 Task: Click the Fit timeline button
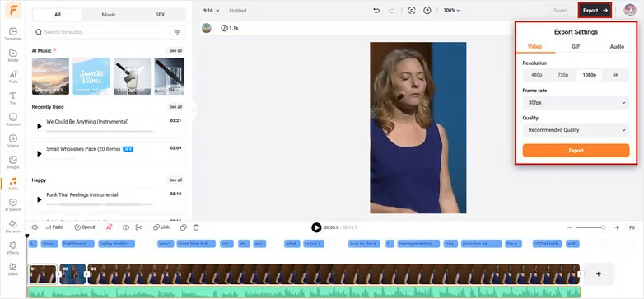coord(632,227)
